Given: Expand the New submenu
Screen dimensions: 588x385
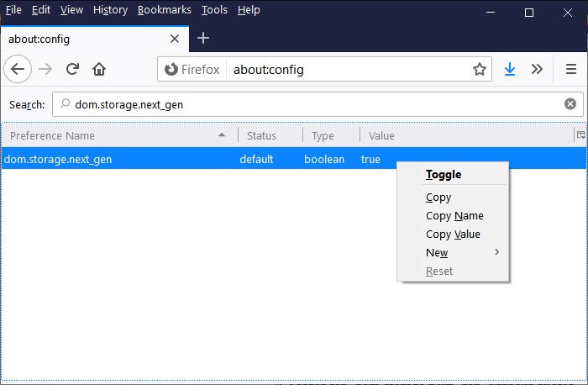Looking at the screenshot, I should pos(453,252).
